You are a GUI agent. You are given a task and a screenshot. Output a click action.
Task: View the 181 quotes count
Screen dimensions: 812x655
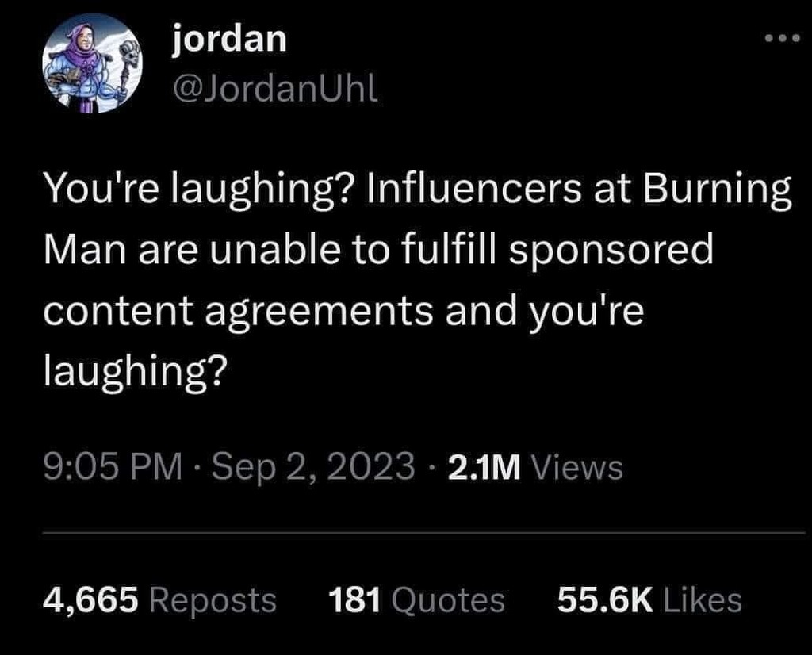(354, 600)
